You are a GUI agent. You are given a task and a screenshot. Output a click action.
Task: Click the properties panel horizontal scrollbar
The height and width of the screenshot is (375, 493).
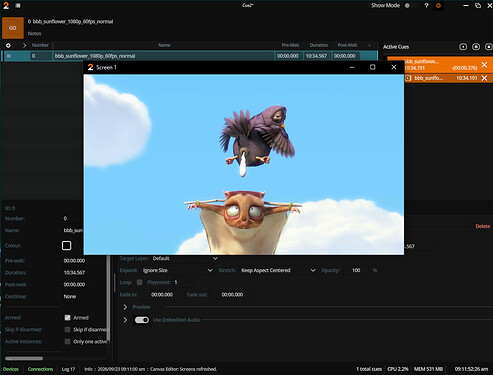point(24,359)
